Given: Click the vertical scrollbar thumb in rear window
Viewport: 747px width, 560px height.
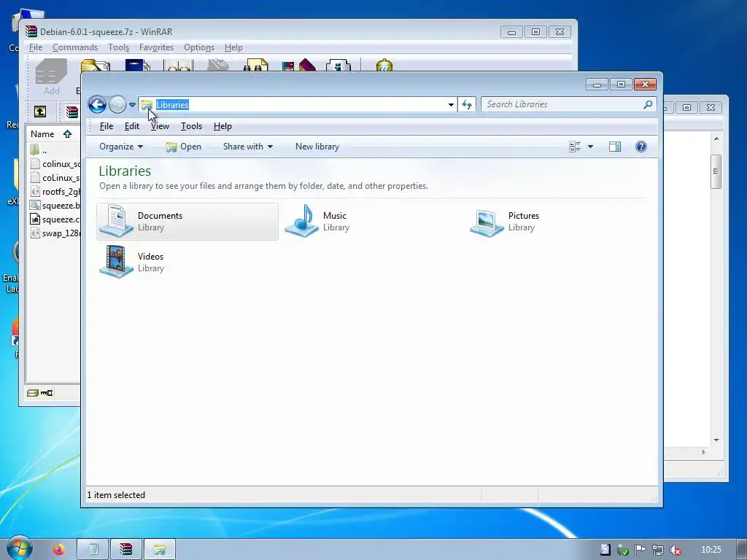Looking at the screenshot, I should click(x=716, y=171).
